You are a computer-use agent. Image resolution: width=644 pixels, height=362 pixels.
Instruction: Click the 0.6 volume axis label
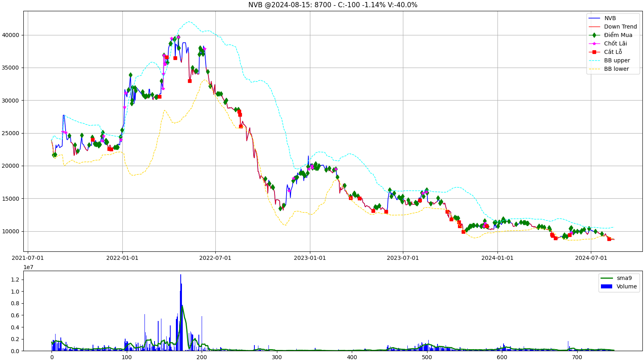point(14,315)
